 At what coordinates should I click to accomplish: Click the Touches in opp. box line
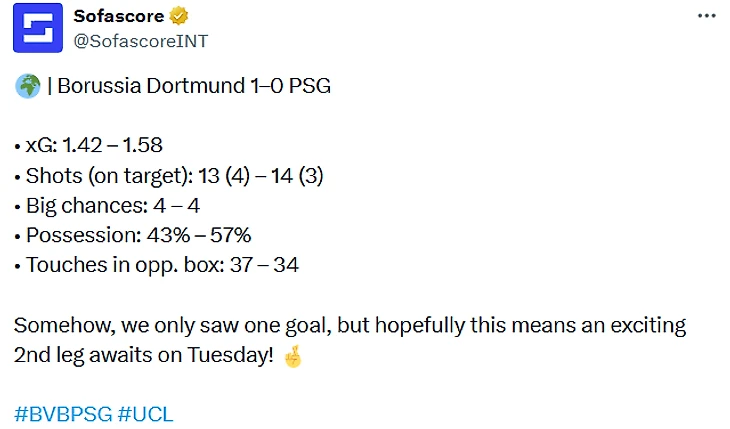point(156,265)
